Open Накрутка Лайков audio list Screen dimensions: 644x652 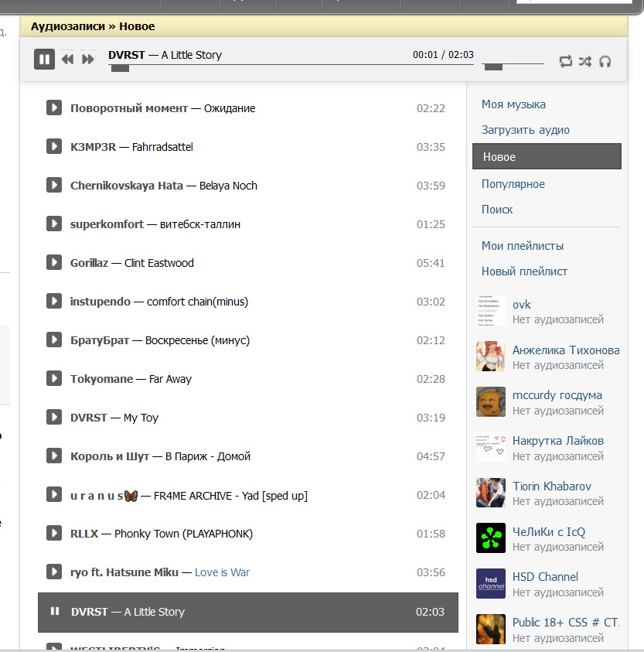click(x=558, y=441)
